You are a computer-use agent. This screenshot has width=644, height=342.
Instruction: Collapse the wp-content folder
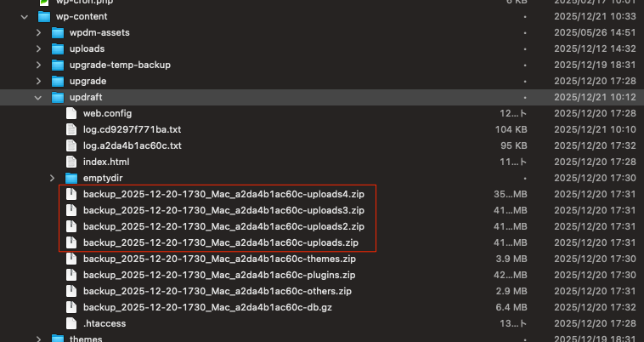click(23, 16)
